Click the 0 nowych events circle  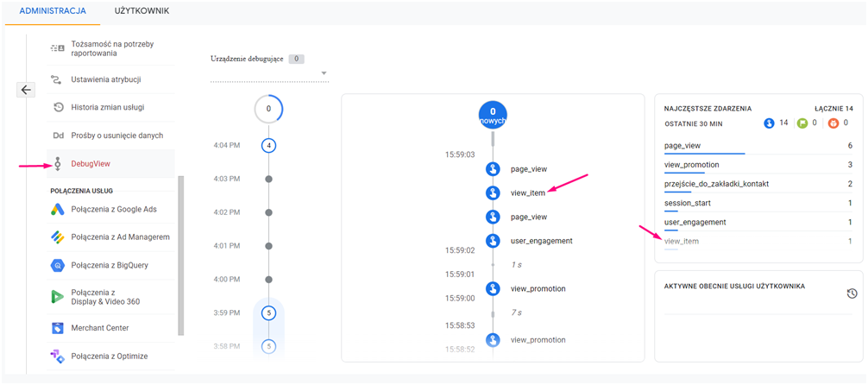click(x=493, y=115)
